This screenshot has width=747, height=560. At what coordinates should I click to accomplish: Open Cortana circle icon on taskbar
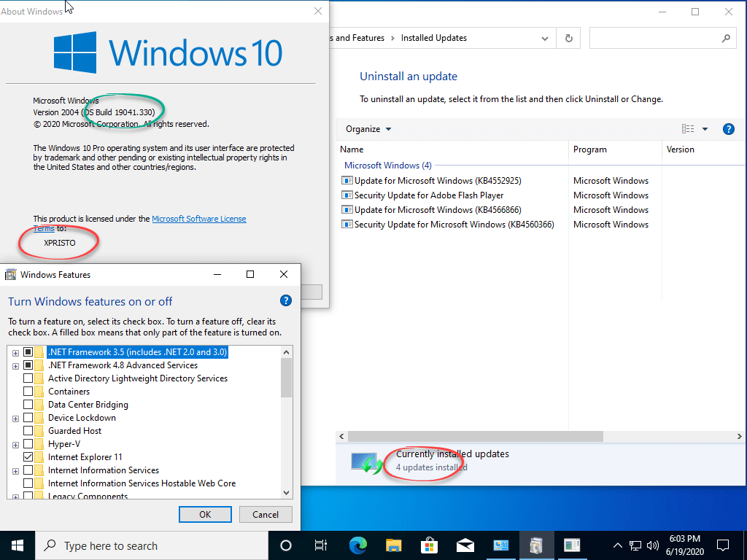286,545
